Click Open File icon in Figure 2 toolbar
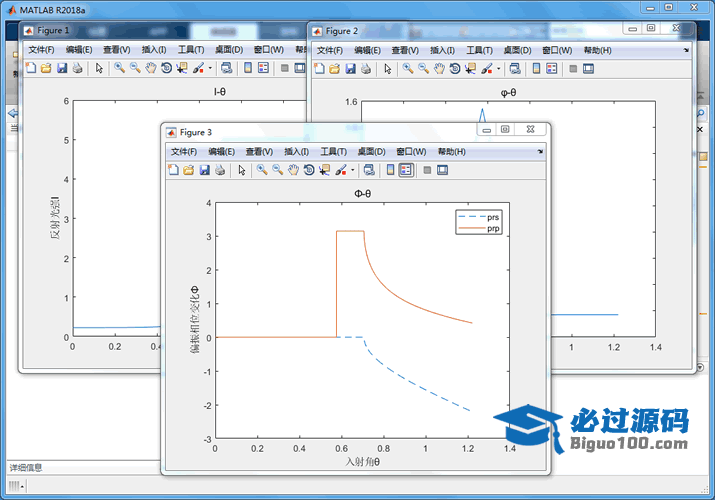 (x=335, y=69)
